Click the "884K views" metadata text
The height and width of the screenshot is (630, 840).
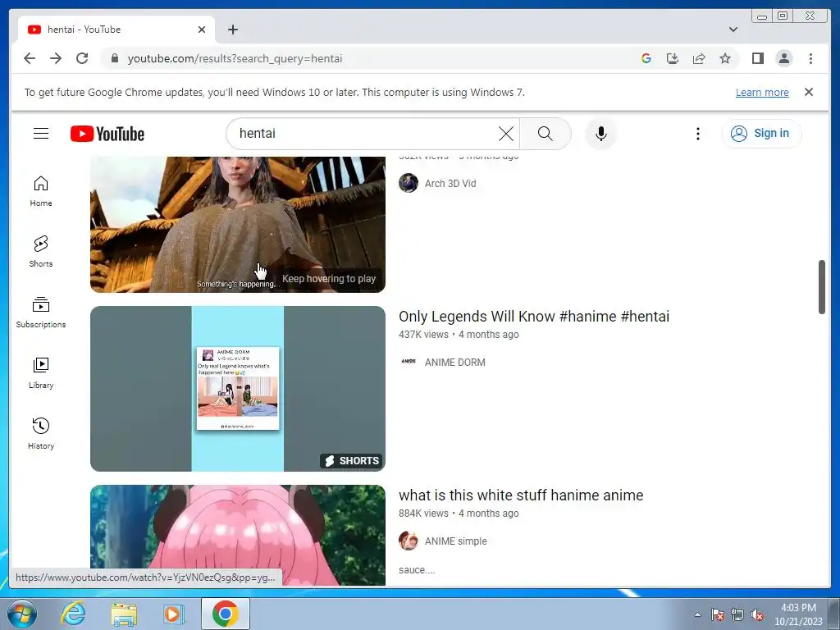tap(423, 514)
